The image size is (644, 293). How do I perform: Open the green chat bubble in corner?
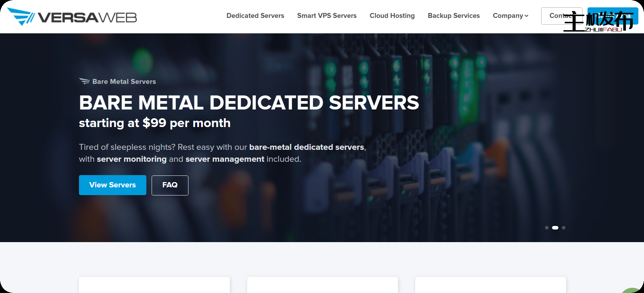point(636,290)
